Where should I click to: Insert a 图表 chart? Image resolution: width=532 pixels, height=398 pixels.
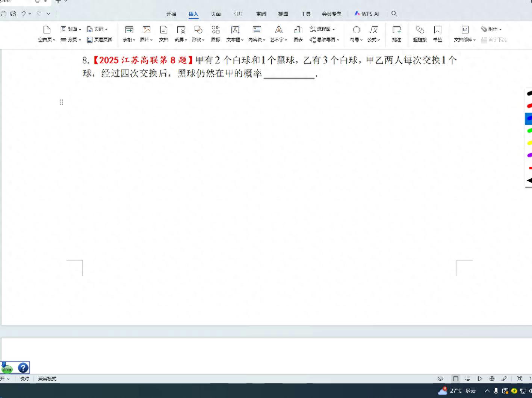(298, 34)
